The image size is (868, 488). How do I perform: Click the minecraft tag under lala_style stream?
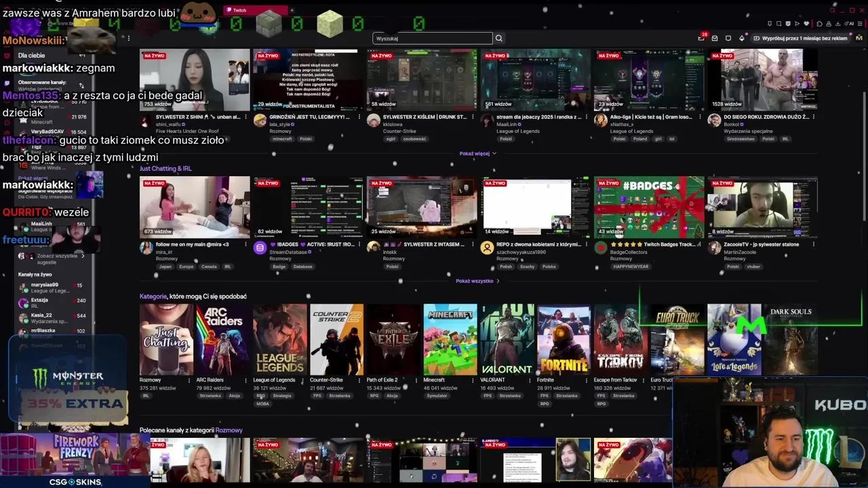281,139
